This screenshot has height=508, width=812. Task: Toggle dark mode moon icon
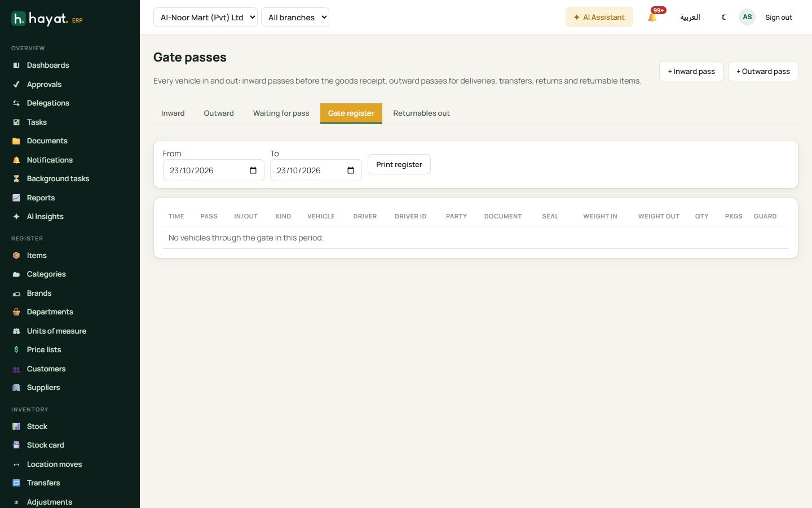(724, 17)
